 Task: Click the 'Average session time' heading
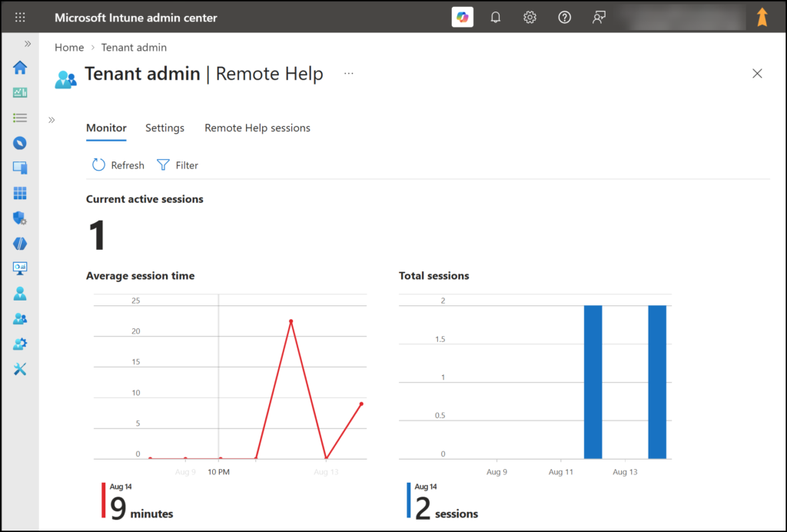coord(140,275)
